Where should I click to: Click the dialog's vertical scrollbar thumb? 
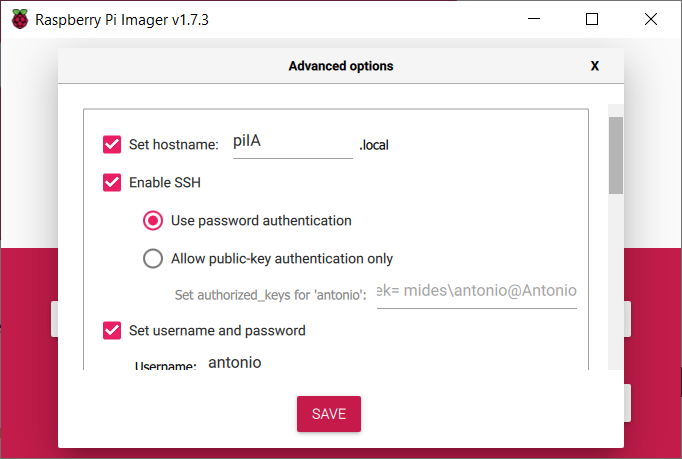tap(616, 155)
